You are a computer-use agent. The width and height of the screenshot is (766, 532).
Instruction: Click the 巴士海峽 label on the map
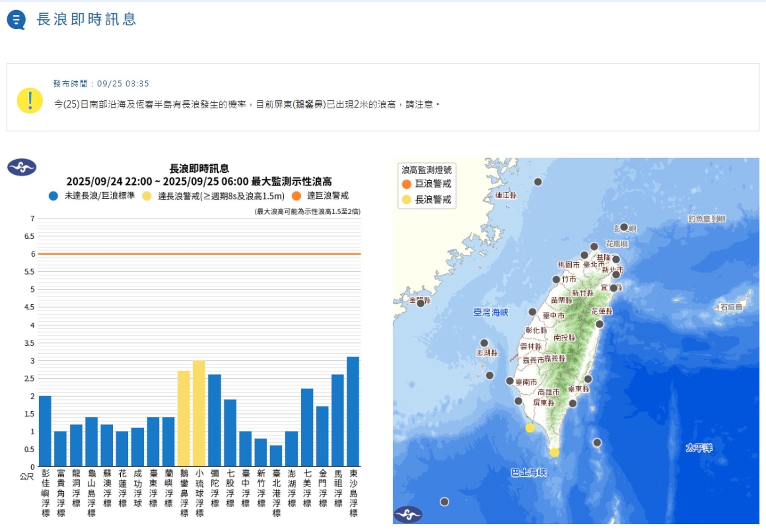pos(529,472)
